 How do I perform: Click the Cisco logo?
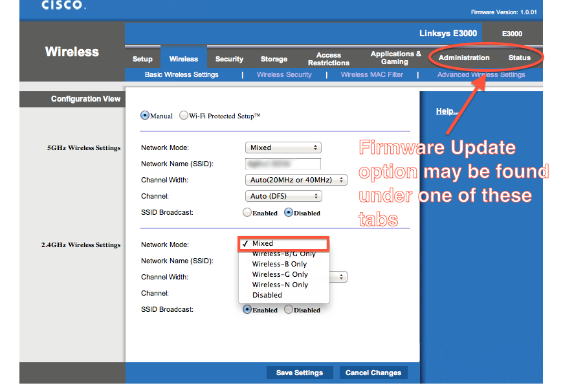(x=63, y=5)
